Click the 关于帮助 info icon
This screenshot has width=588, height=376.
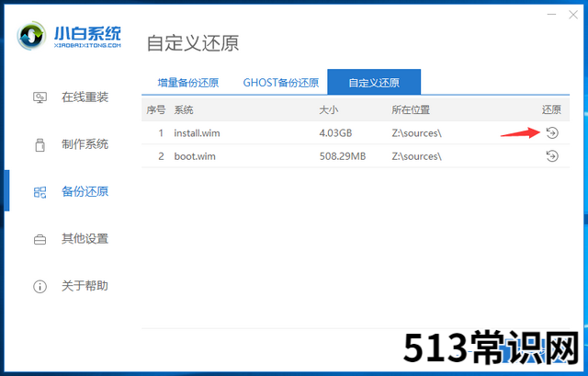coord(40,287)
